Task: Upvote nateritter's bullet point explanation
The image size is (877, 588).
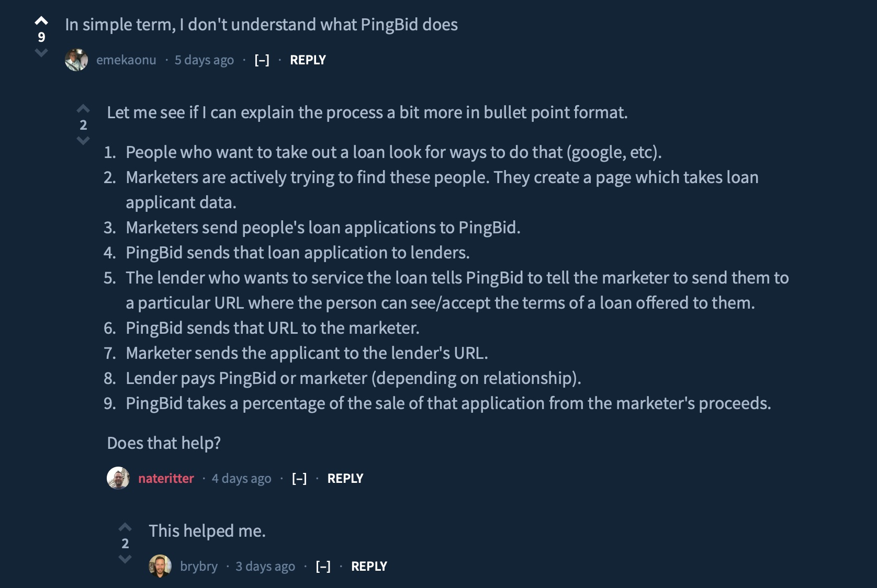Action: point(83,109)
